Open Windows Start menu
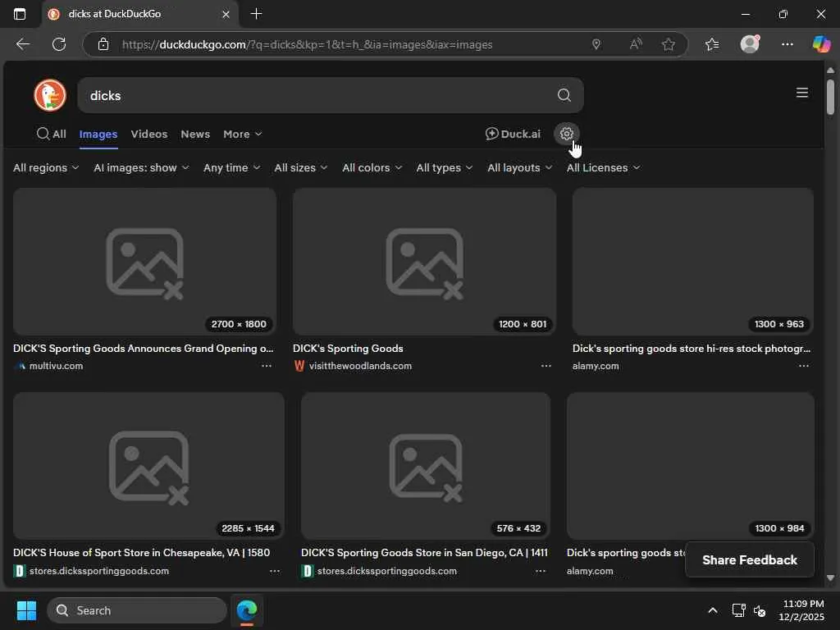The width and height of the screenshot is (840, 630). 26,610
